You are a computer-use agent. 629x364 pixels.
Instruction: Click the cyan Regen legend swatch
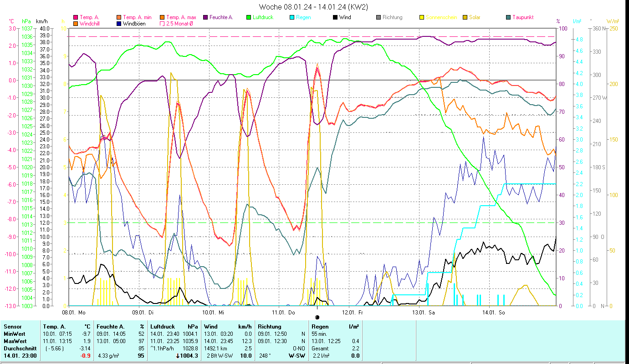click(x=292, y=17)
